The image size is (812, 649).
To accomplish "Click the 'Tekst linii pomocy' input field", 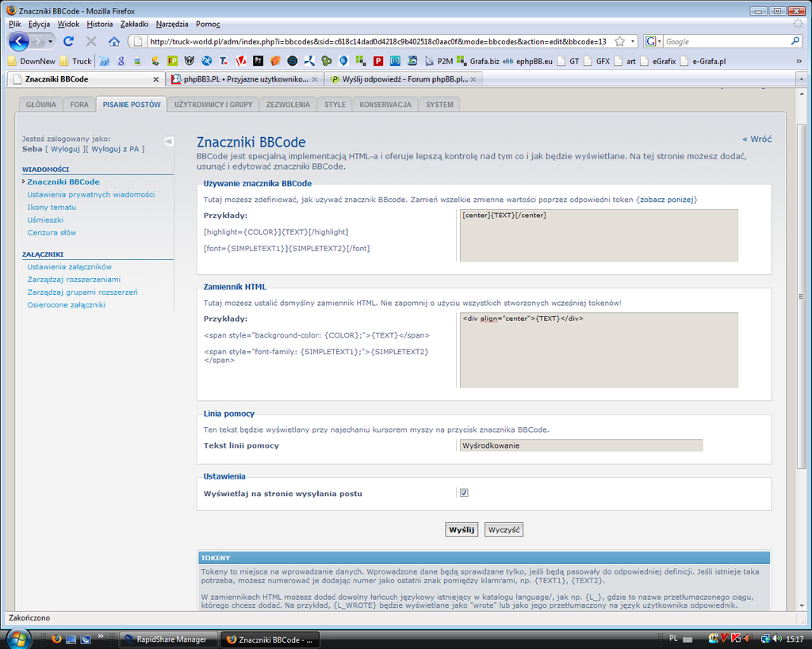I will pyautogui.click(x=580, y=445).
